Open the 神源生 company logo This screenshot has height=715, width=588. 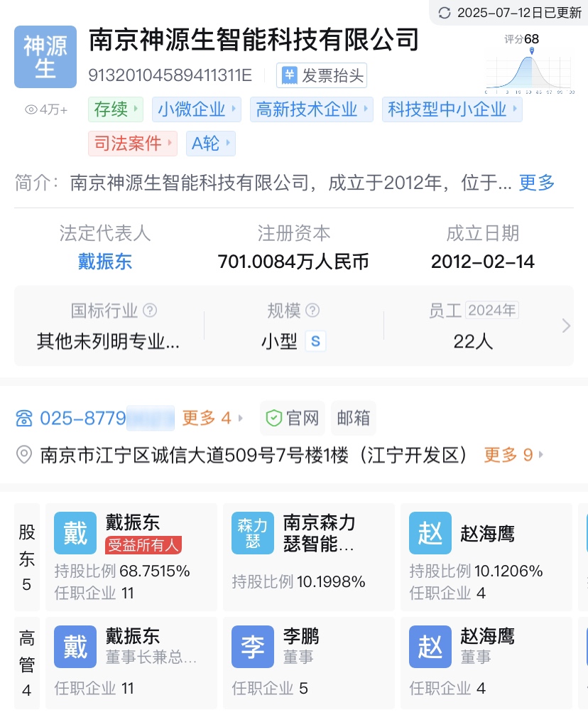(x=45, y=57)
